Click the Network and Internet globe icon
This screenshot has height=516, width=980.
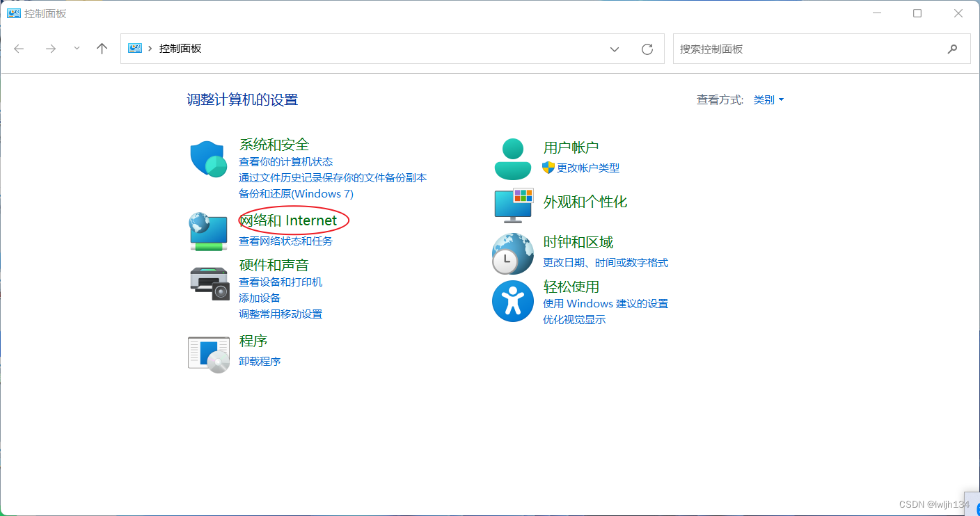click(x=209, y=232)
